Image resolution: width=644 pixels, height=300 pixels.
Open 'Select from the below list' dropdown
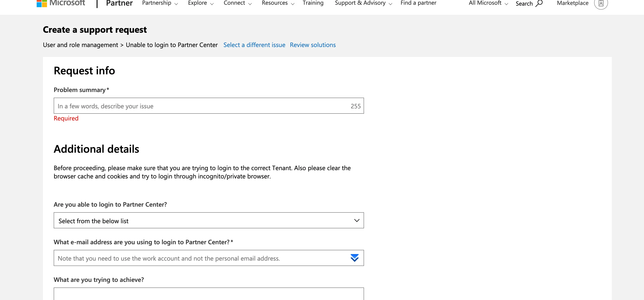pyautogui.click(x=208, y=221)
